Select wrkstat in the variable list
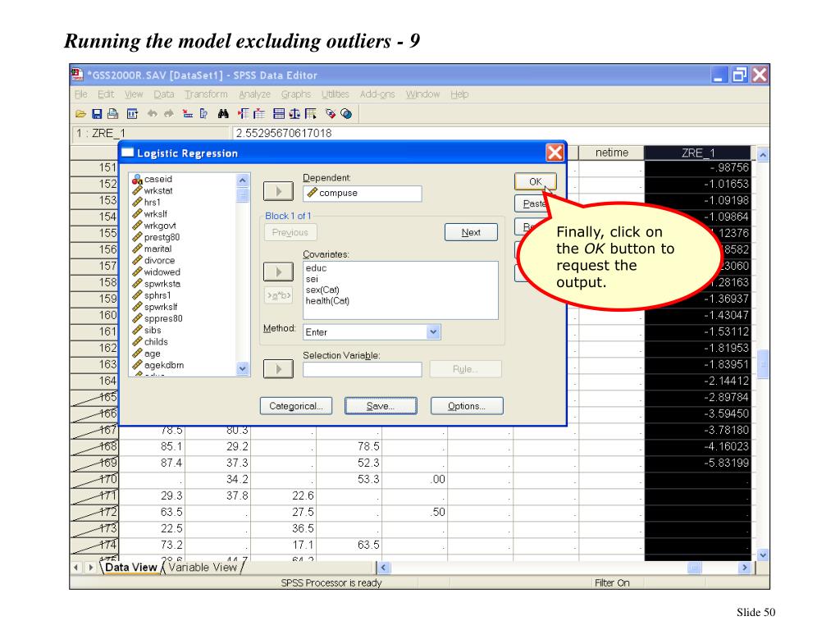 [x=158, y=190]
